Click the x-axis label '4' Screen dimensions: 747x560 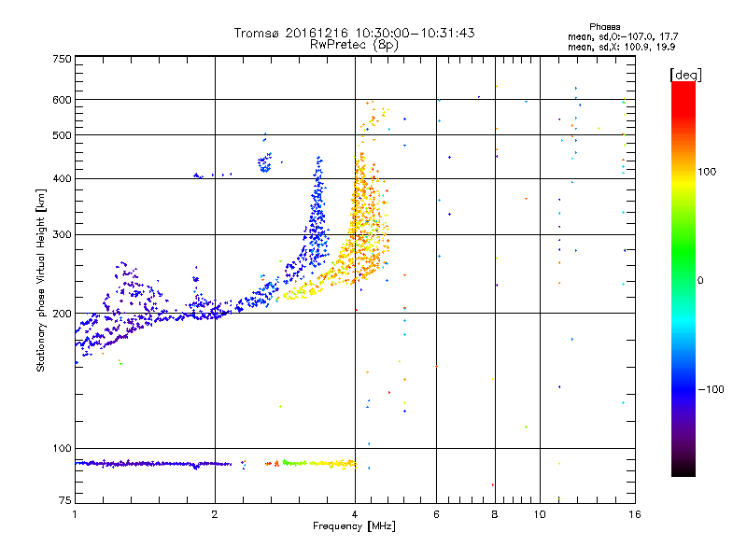[355, 514]
